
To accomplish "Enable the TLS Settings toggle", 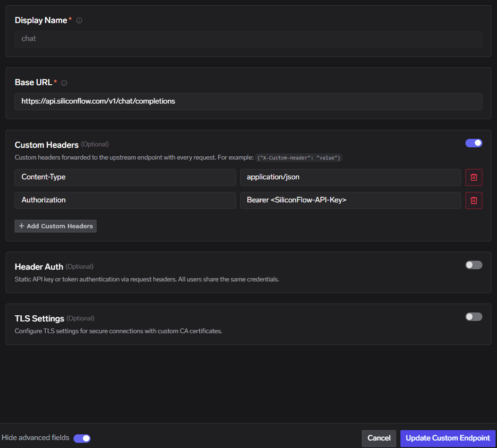I will coord(473,317).
